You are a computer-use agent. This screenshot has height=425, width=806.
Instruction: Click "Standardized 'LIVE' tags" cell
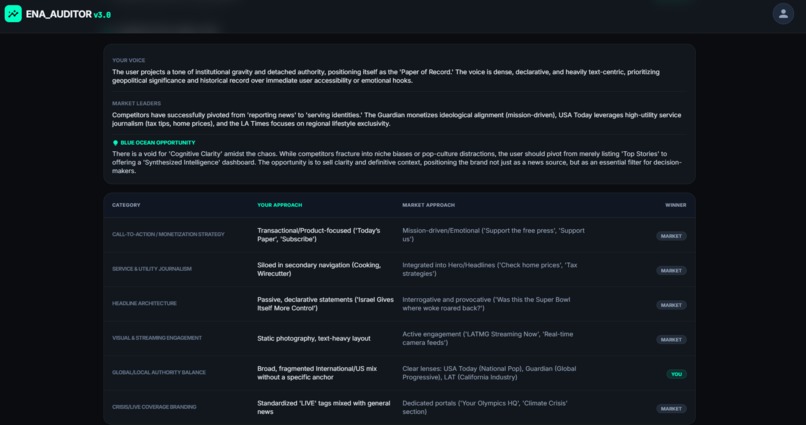(324, 408)
